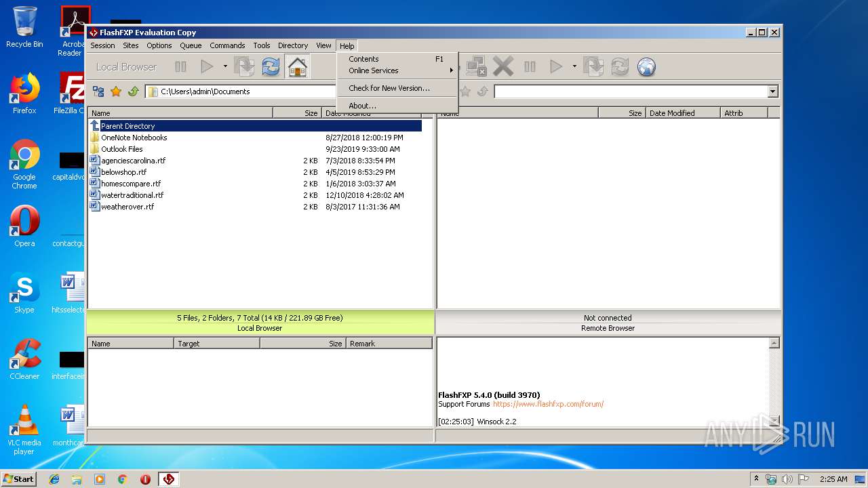Screen dimensions: 868x488
Task: Toggle the local browser home icon
Action: pyautogui.click(x=297, y=66)
